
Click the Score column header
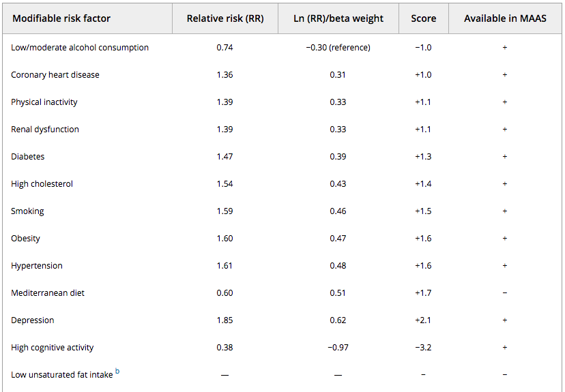[423, 18]
